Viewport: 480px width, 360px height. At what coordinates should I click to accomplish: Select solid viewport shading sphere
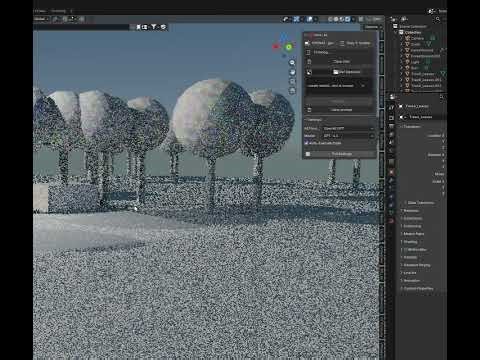tap(336, 19)
